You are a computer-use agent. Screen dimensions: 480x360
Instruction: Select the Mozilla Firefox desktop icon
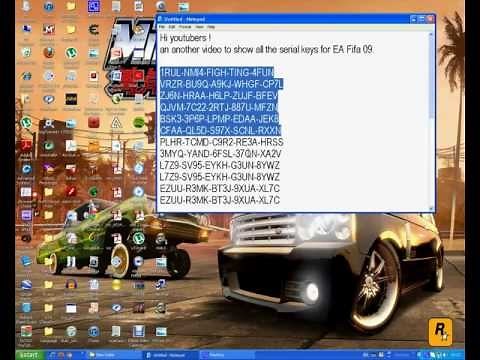[49, 53]
